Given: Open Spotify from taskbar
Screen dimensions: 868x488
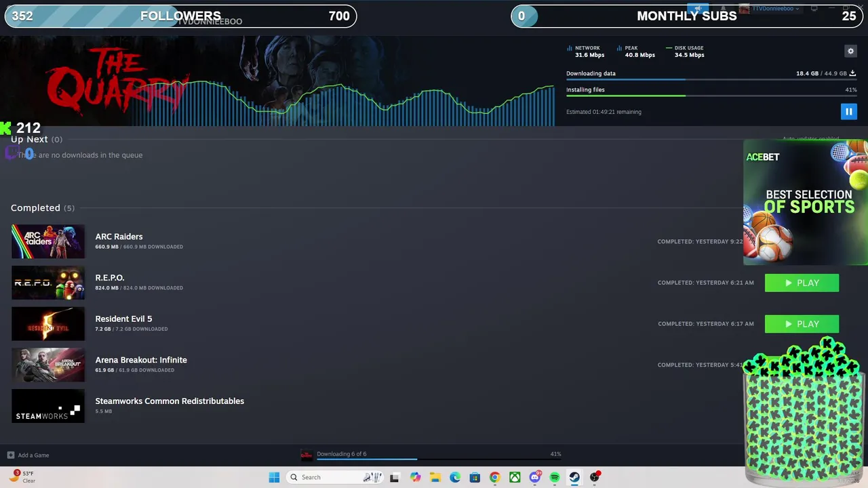Looking at the screenshot, I should click(x=555, y=477).
